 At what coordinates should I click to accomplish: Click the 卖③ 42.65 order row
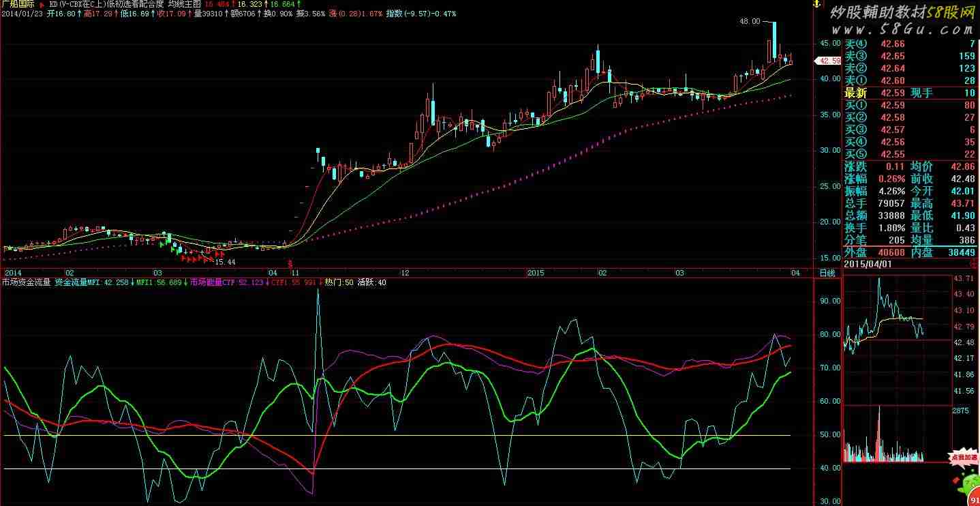coord(910,56)
